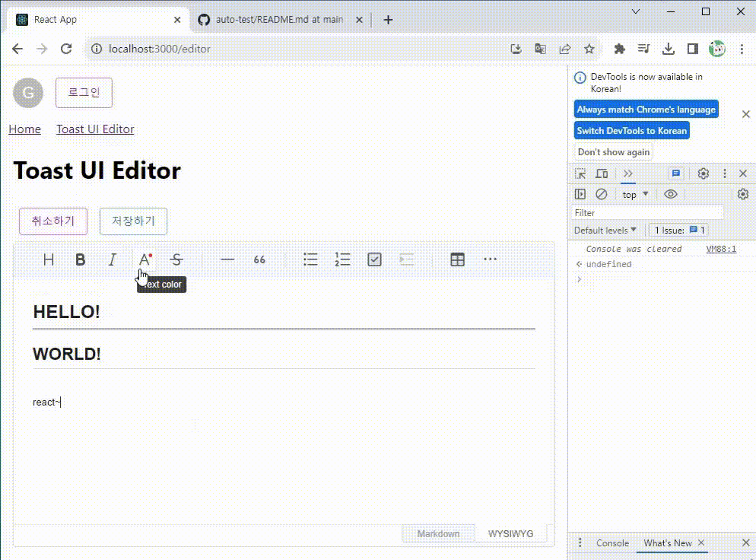Screen dimensions: 756x560
Task: Open the Toast UI Editor nav link
Action: pyautogui.click(x=95, y=129)
